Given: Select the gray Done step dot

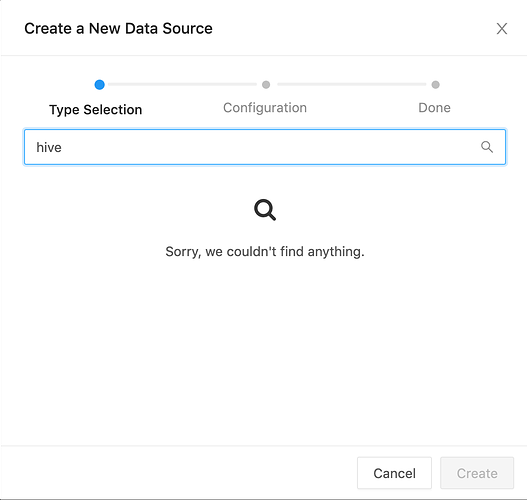Looking at the screenshot, I should (x=435, y=85).
